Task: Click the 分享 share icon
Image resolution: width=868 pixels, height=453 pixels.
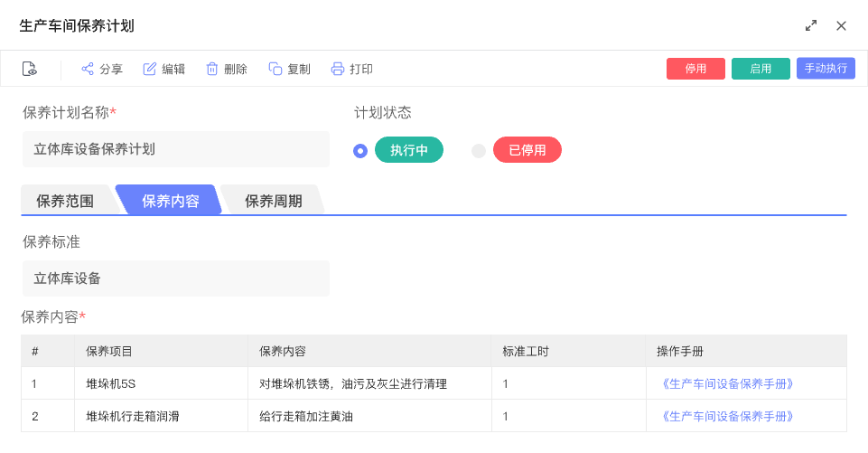Action: pos(88,69)
